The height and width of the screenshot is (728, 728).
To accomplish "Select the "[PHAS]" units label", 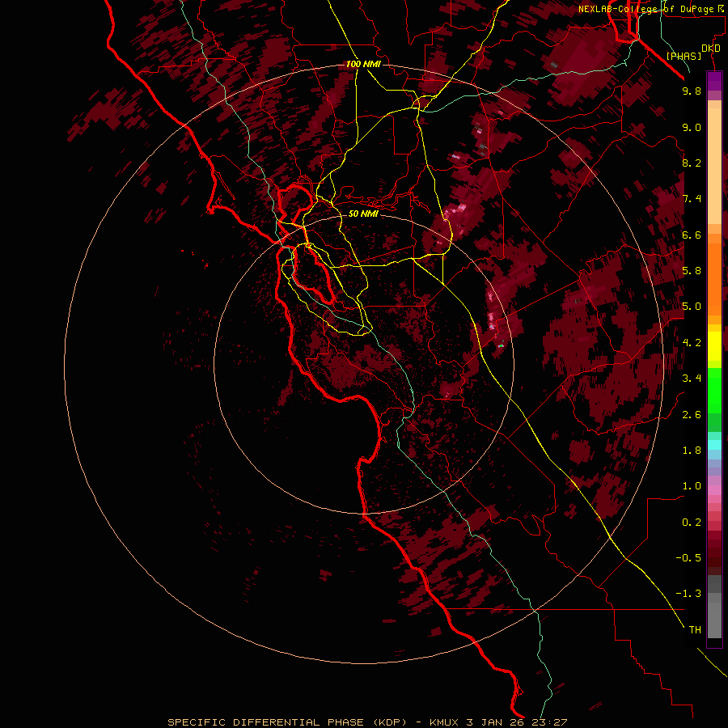I will point(684,56).
